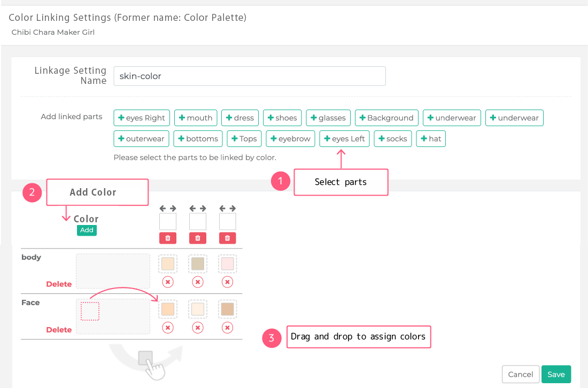Add the glasses linked part
This screenshot has height=388, width=588.
328,118
